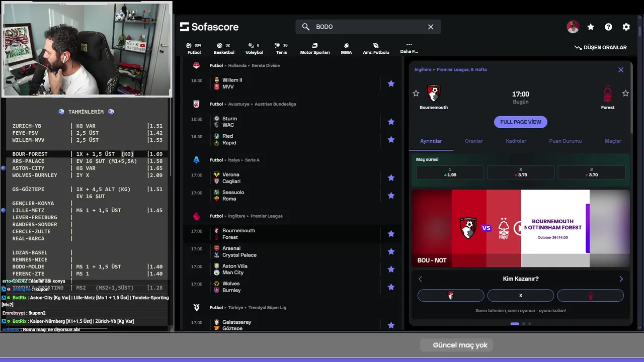Open the Bournemouth team logo
The height and width of the screenshot is (362, 644).
(x=434, y=94)
